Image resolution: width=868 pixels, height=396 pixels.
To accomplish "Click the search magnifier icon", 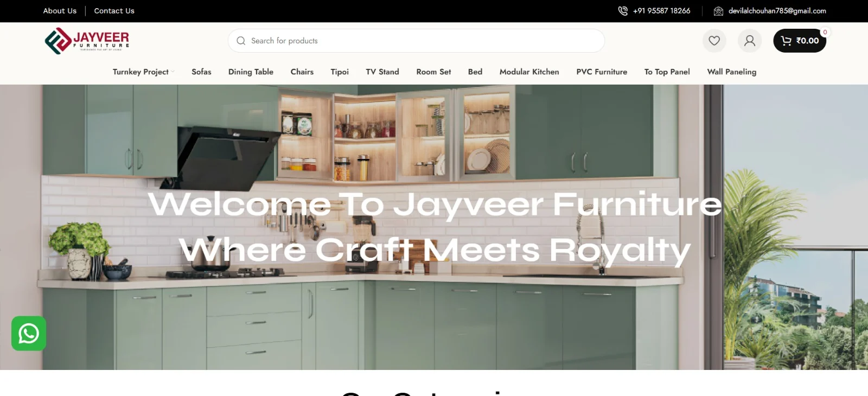I will (x=241, y=41).
